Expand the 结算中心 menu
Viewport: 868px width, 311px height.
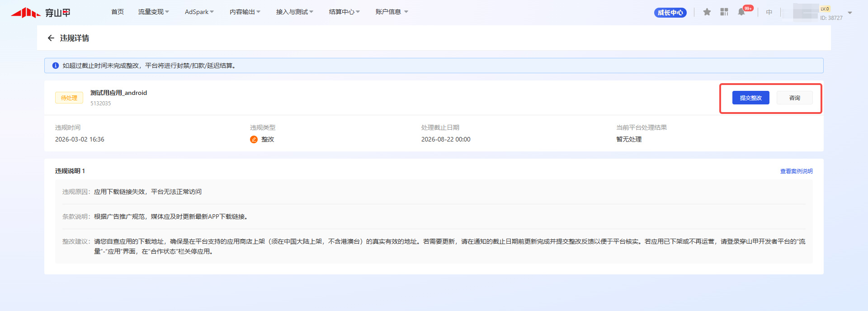click(x=344, y=12)
